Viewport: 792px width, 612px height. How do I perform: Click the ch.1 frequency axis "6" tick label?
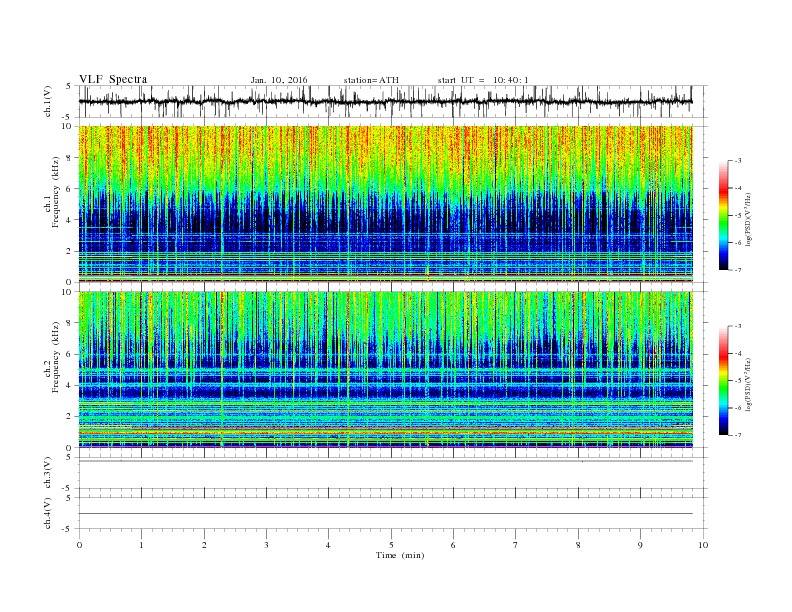click(70, 188)
